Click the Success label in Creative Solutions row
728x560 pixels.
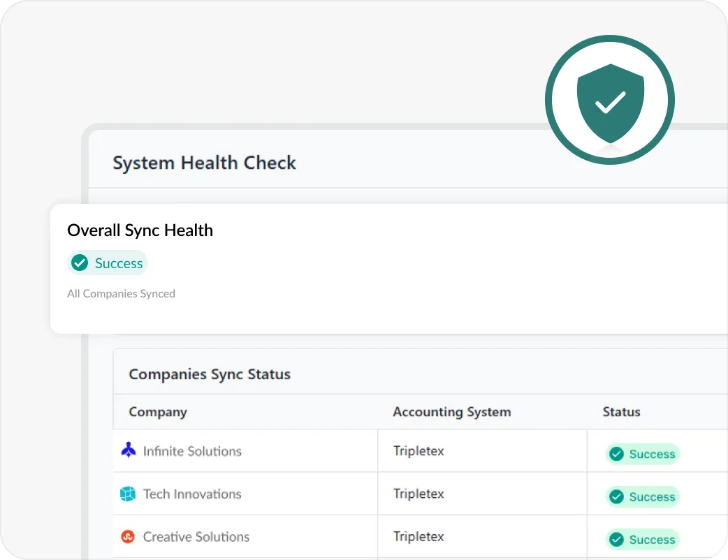pos(652,540)
